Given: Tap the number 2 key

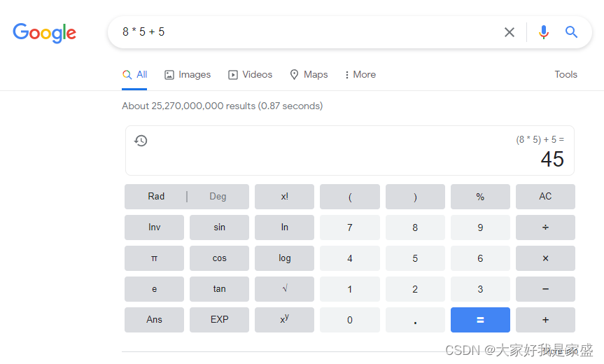Looking at the screenshot, I should tap(415, 289).
